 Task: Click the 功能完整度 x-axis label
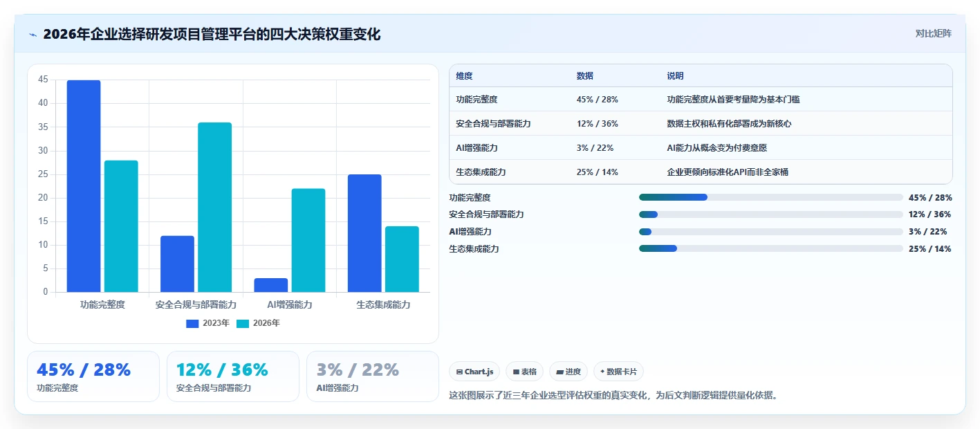pos(102,304)
